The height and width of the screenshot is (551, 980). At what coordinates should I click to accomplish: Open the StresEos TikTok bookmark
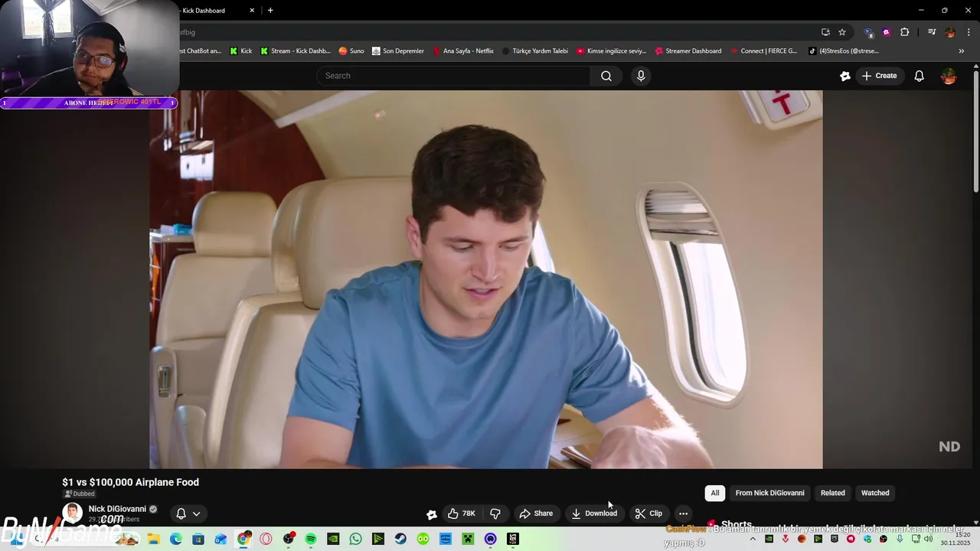843,51
